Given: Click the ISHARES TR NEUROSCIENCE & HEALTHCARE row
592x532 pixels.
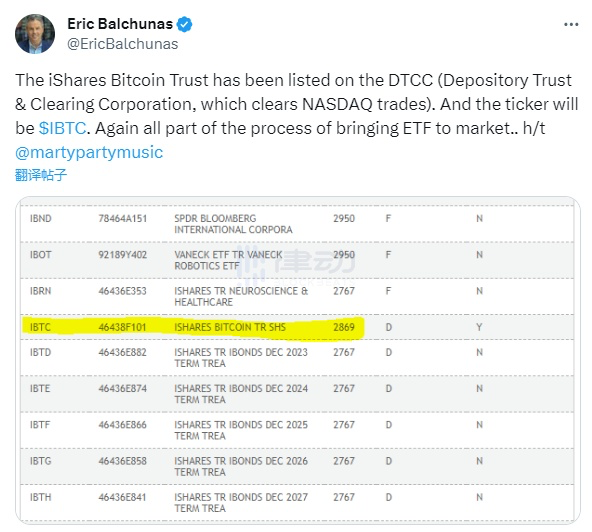Looking at the screenshot, I should pyautogui.click(x=297, y=296).
